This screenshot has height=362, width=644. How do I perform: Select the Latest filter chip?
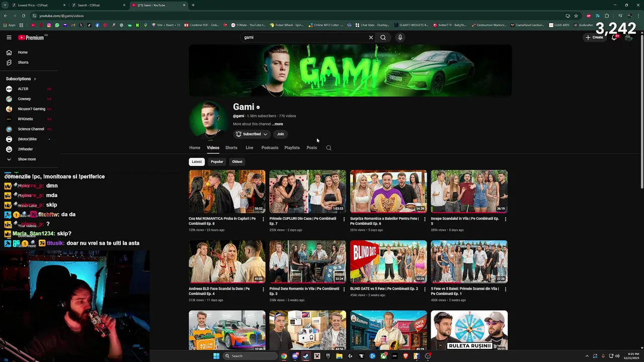coord(197,162)
